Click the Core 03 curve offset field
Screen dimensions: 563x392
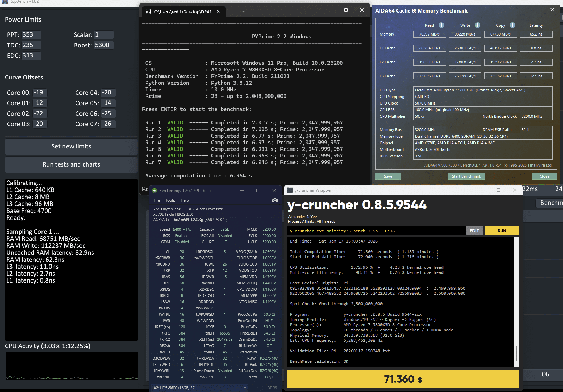(40, 124)
